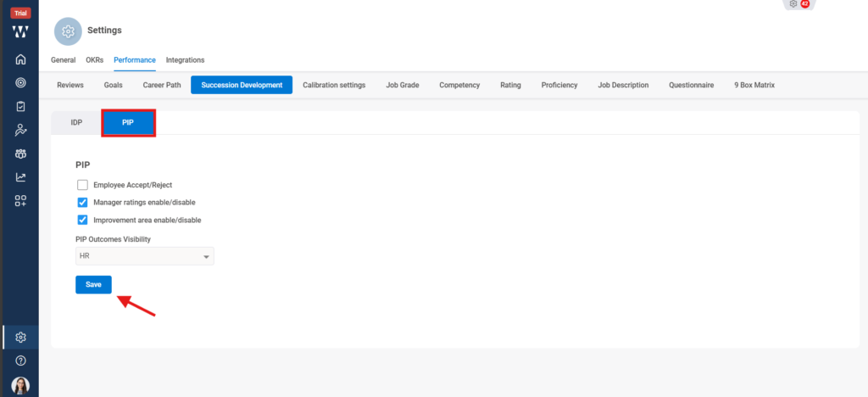The height and width of the screenshot is (397, 868).
Task: Open Competency sub-tab
Action: click(459, 86)
